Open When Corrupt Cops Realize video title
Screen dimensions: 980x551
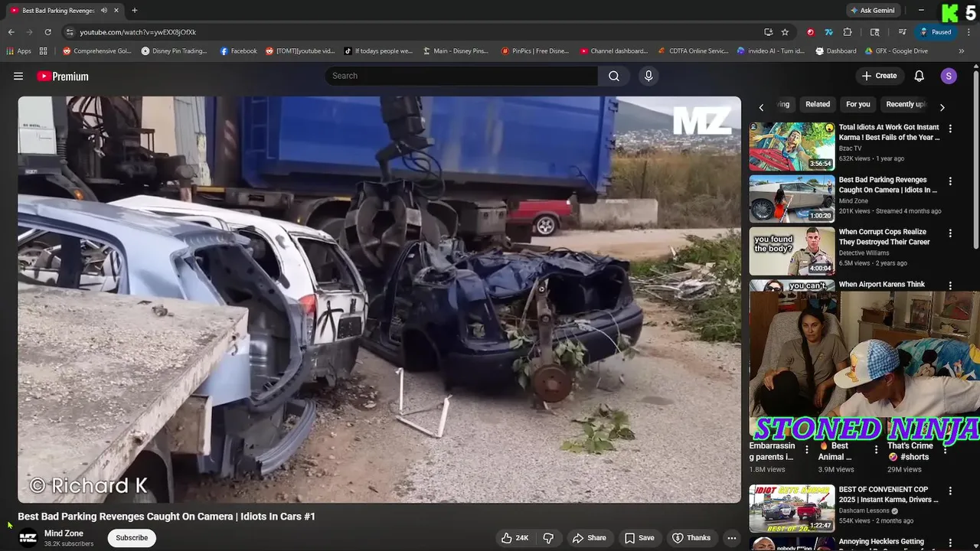(884, 236)
